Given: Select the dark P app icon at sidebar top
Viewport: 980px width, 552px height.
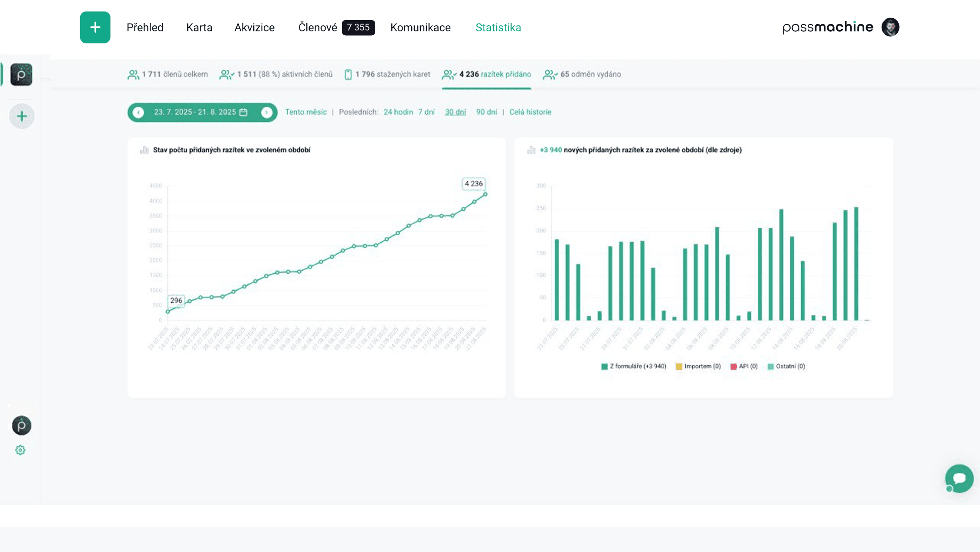Looking at the screenshot, I should [x=21, y=74].
